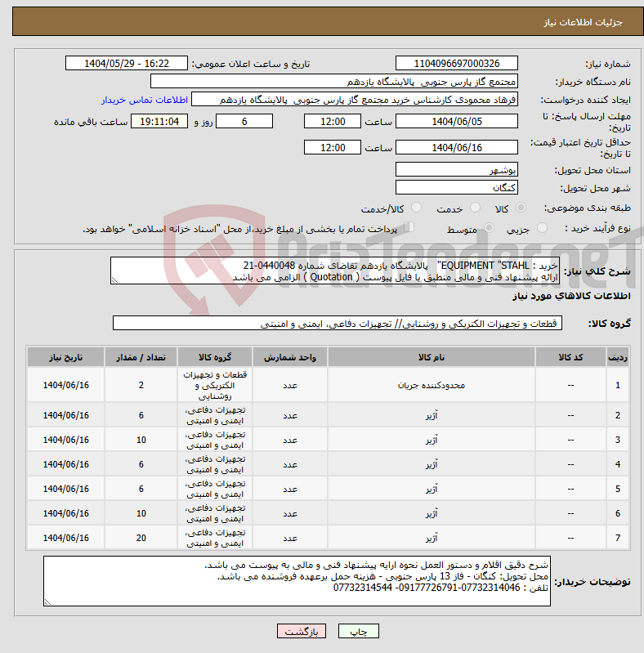Select the جزیی purchase type radio
Screen dimensions: 644x653
[542, 228]
